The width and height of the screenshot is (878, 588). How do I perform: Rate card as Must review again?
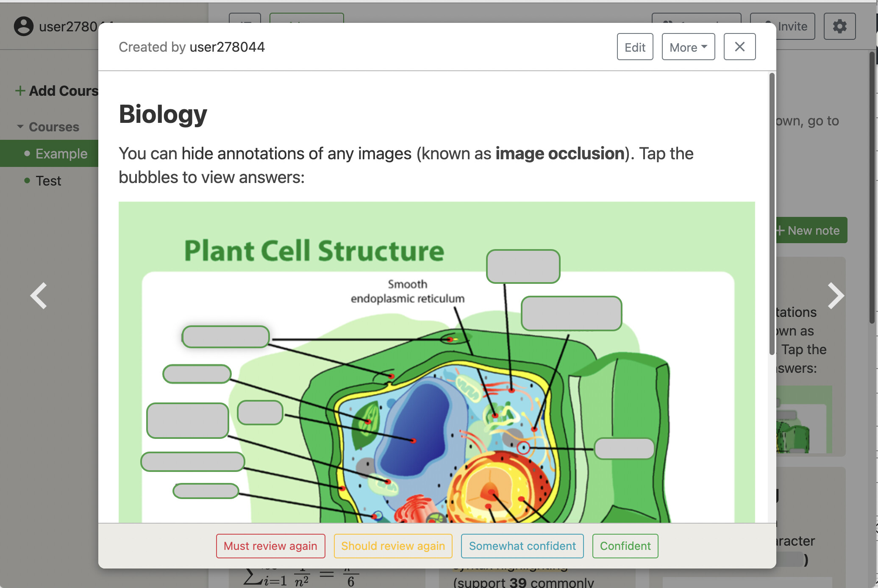pos(270,546)
